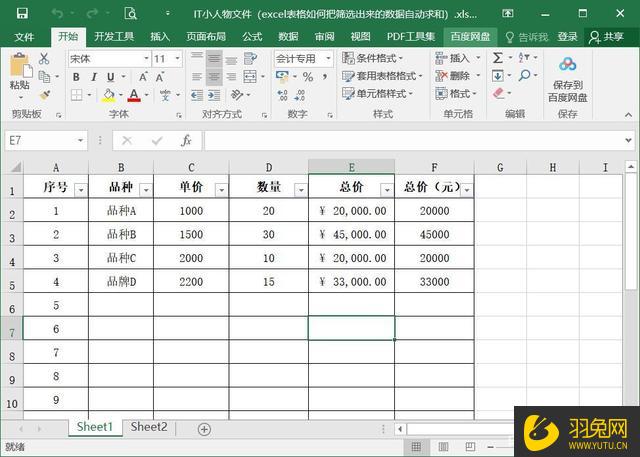
Task: Click the Wrap Text icon
Action: pyautogui.click(x=250, y=59)
